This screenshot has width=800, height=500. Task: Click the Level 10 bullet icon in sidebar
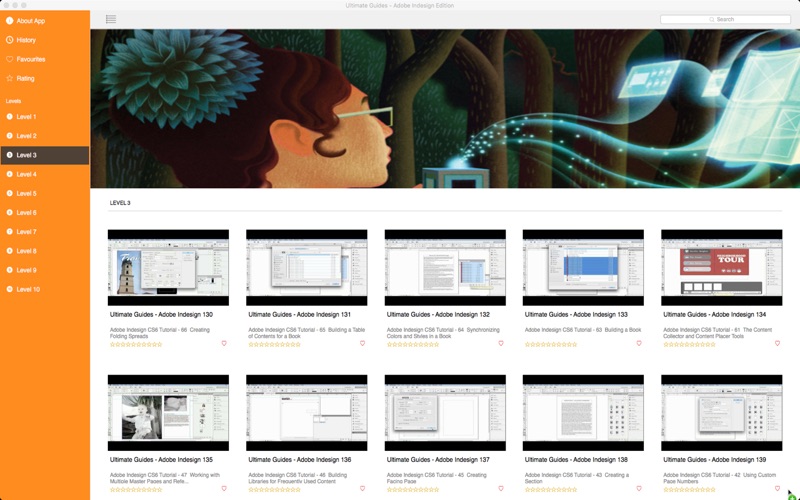pos(9,289)
